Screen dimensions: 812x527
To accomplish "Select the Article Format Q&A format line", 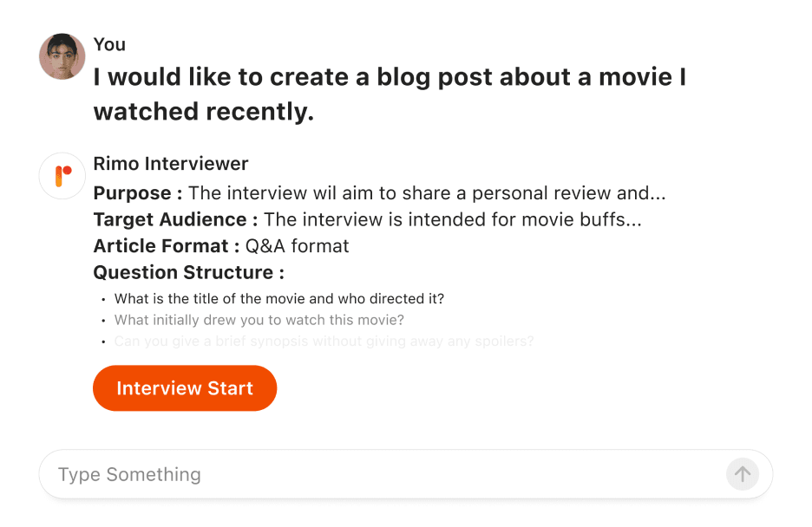I will tap(221, 245).
